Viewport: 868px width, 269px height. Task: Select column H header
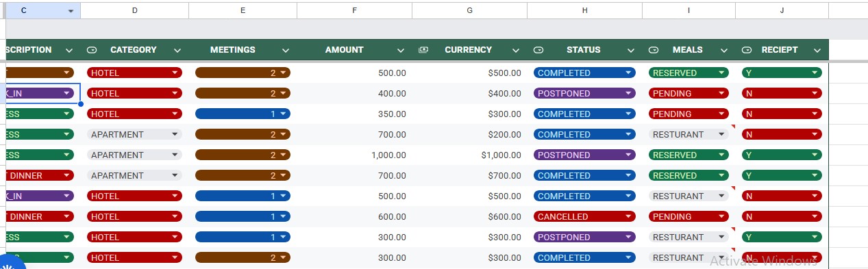[584, 10]
